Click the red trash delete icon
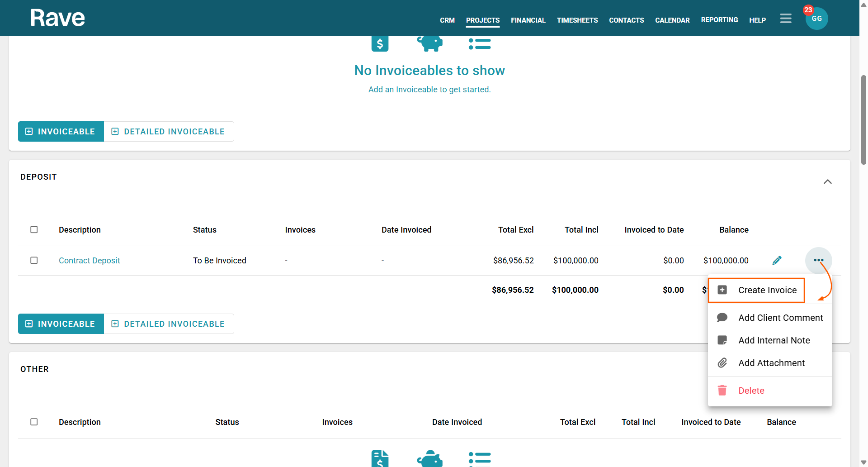 pyautogui.click(x=722, y=391)
